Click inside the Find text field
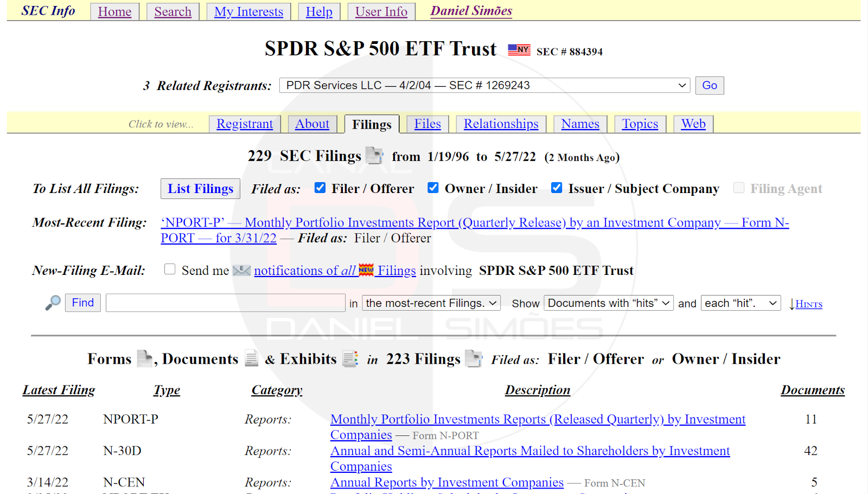 pos(226,303)
